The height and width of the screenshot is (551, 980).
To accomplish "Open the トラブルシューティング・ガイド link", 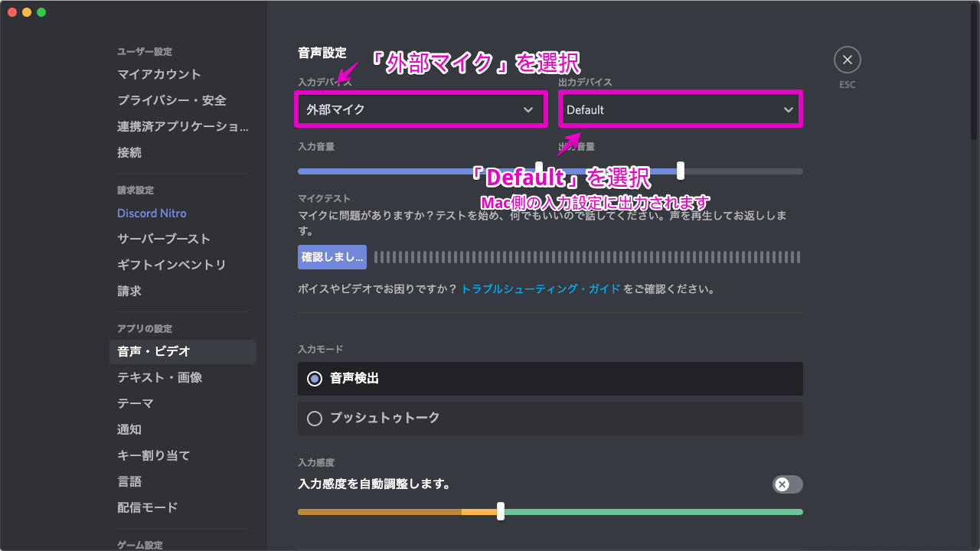I will [541, 289].
